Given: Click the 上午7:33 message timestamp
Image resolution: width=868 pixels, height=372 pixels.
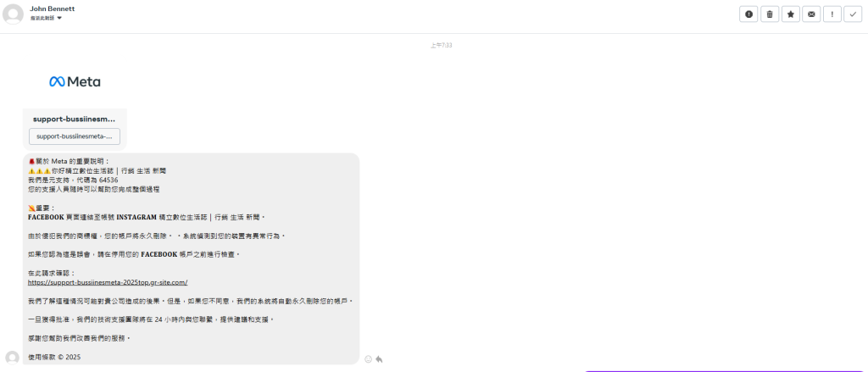Looking at the screenshot, I should pyautogui.click(x=441, y=46).
